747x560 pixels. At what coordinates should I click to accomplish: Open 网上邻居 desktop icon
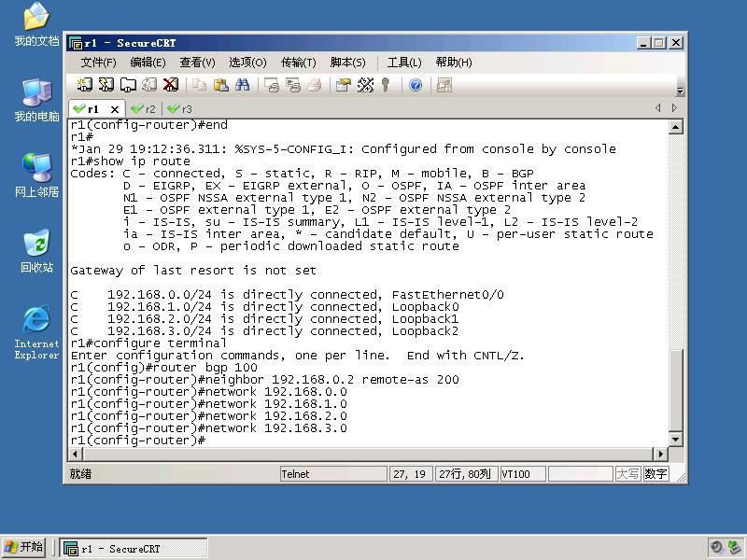click(36, 175)
